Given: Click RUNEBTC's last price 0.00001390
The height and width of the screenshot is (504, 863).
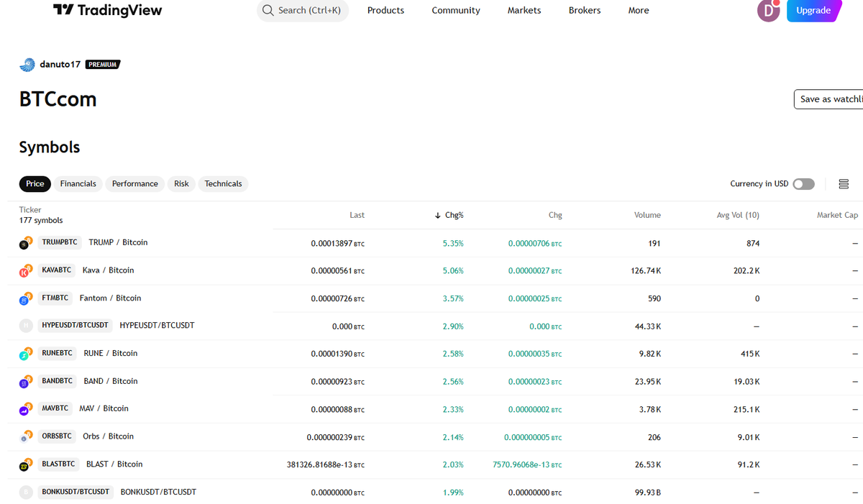Looking at the screenshot, I should coord(337,354).
